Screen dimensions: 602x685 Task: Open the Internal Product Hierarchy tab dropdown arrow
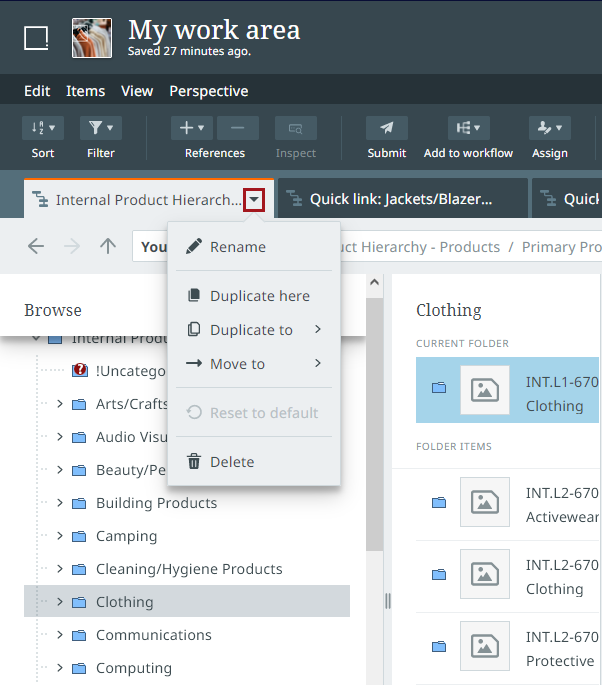(255, 199)
